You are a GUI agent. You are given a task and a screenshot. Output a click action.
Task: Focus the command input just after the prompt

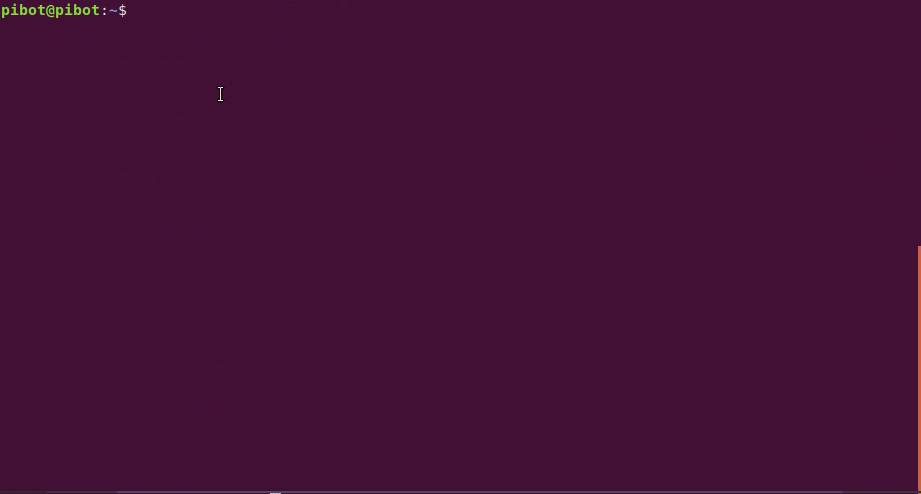click(x=134, y=11)
